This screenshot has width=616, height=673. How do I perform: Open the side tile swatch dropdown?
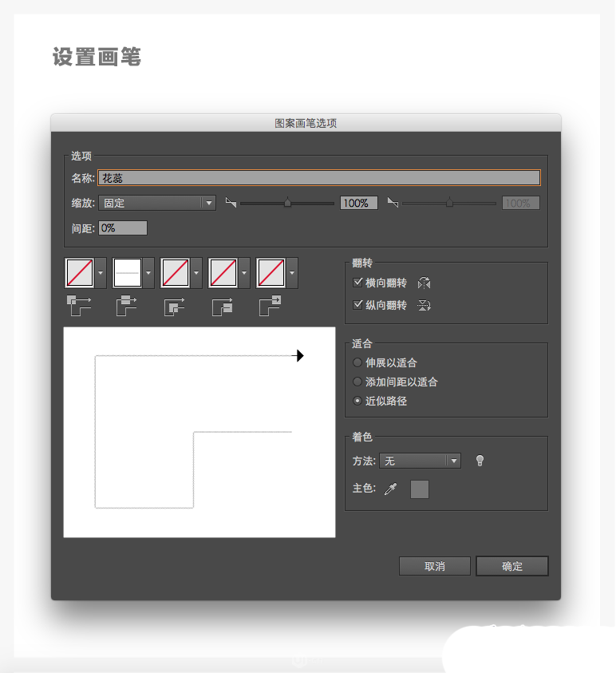(x=148, y=273)
